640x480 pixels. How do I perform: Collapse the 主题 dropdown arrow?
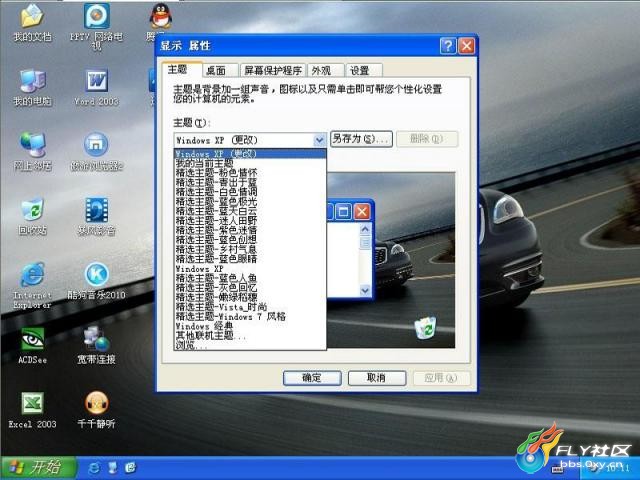319,140
